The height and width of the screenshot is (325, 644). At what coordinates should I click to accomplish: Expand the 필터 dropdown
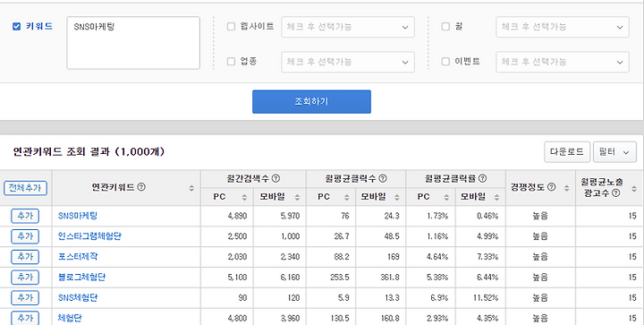tap(614, 152)
